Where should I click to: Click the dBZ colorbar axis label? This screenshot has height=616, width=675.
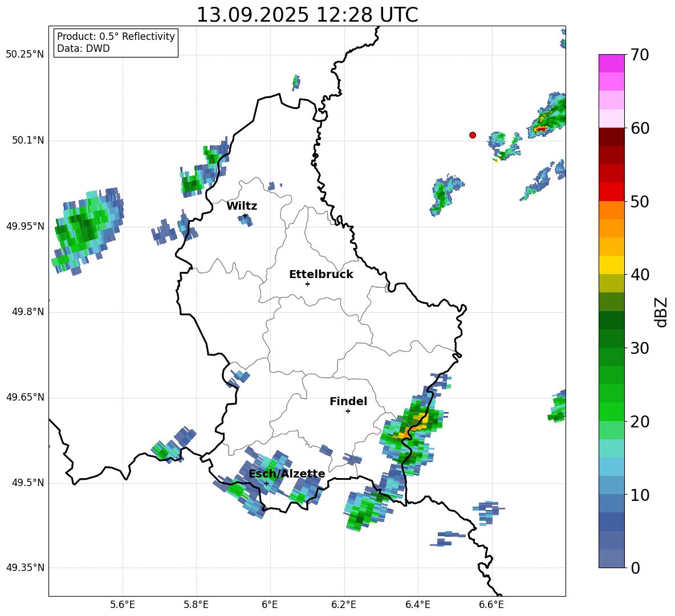[x=661, y=312]
